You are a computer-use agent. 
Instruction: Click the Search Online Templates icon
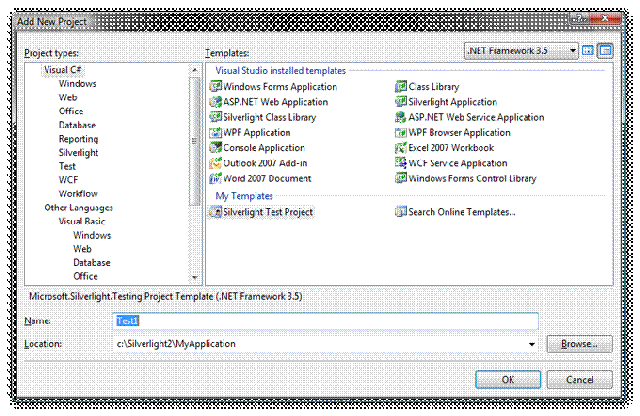[401, 212]
